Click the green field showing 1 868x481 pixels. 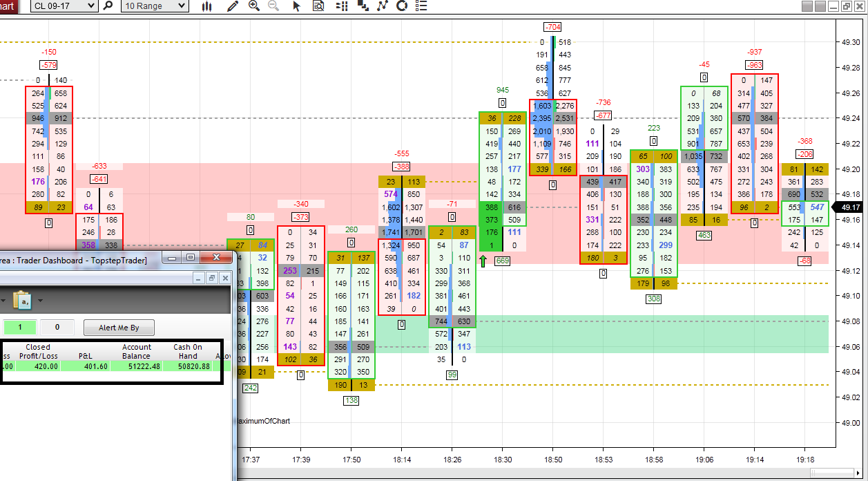[x=20, y=327]
